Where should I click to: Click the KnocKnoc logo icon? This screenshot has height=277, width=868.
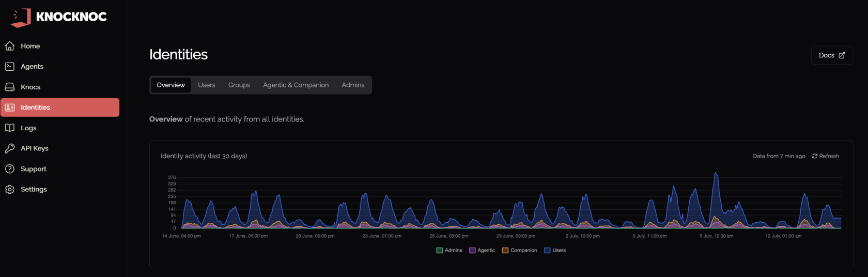pyautogui.click(x=21, y=17)
